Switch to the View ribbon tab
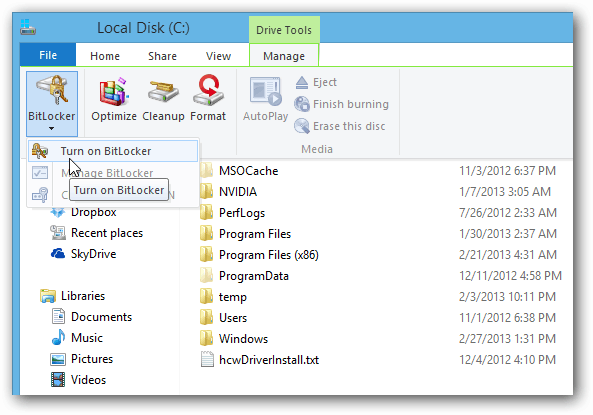Screen dimensions: 593x415 point(218,56)
